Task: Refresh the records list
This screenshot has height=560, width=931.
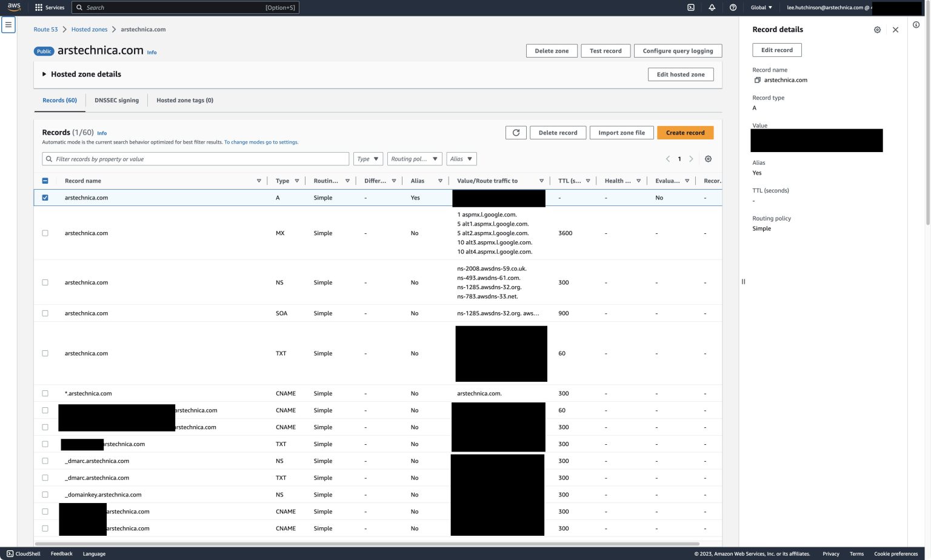Action: pyautogui.click(x=516, y=133)
